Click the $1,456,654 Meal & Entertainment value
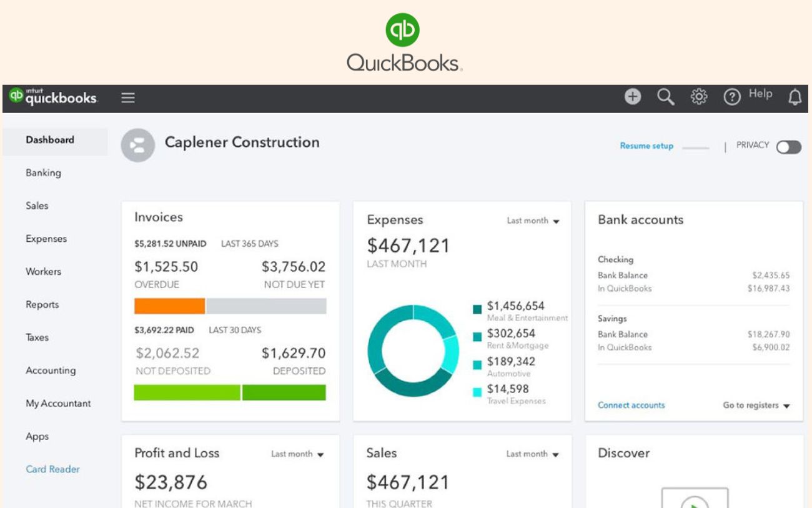 [x=516, y=306]
